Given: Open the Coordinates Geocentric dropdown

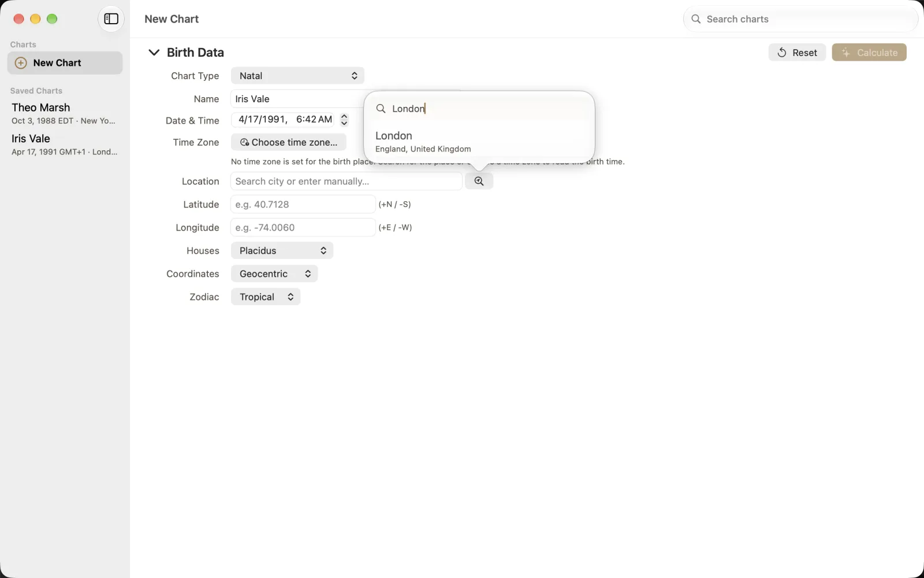Looking at the screenshot, I should (x=274, y=274).
